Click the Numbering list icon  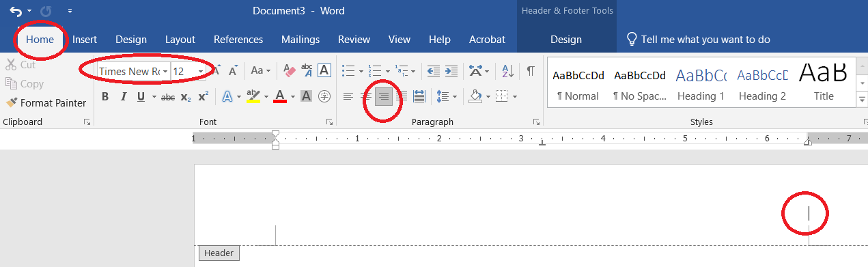click(x=374, y=71)
